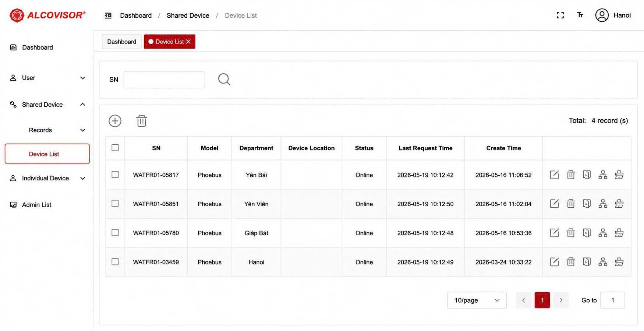Open the font size icon
This screenshot has height=331, width=644.
pyautogui.click(x=580, y=15)
